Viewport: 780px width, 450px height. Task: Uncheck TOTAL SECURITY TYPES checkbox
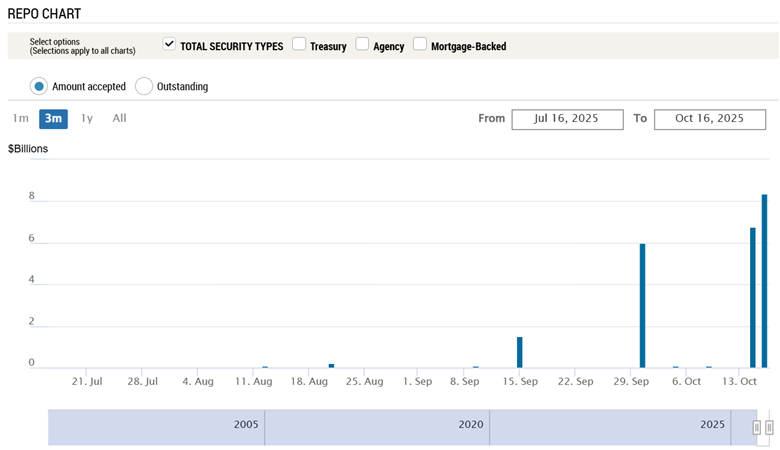click(169, 45)
